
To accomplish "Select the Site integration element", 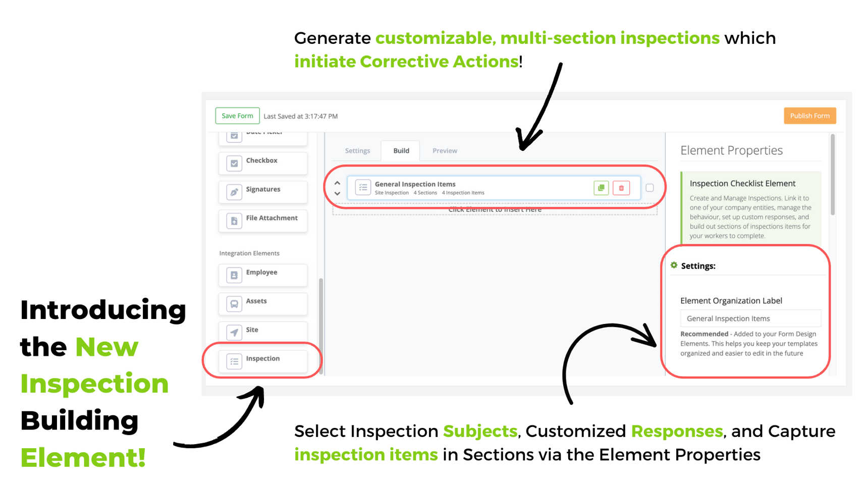I will [262, 332].
